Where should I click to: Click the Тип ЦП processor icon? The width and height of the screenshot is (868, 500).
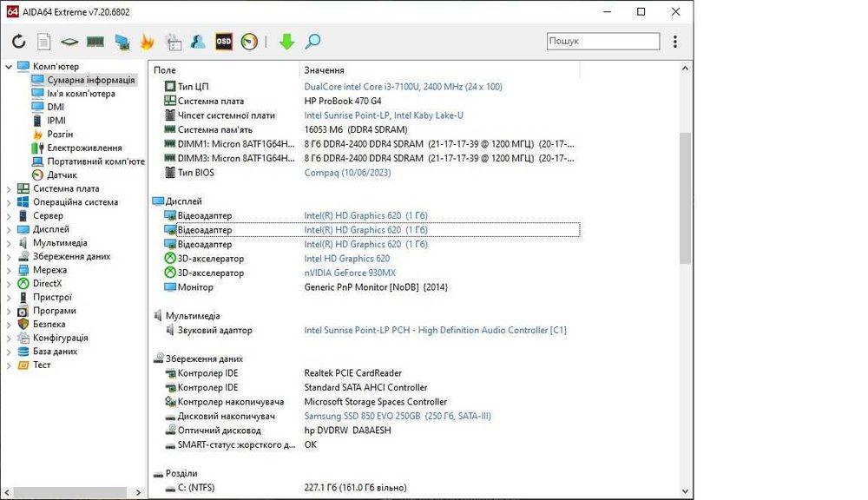click(170, 87)
